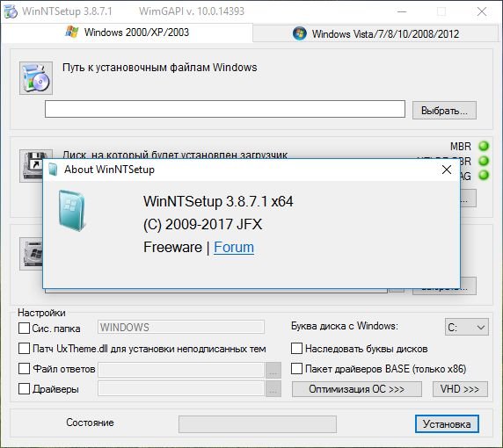Viewport: 503px width, 448px height.
Task: Click the About dialog blue folder logo
Action: [x=72, y=211]
